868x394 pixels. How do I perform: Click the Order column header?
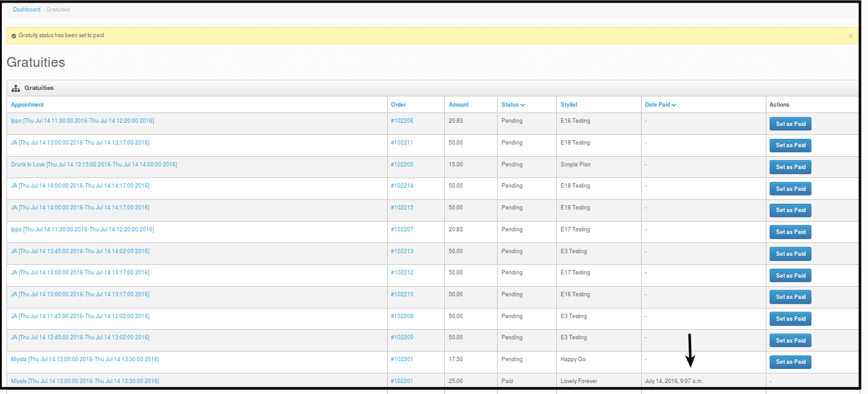(399, 105)
